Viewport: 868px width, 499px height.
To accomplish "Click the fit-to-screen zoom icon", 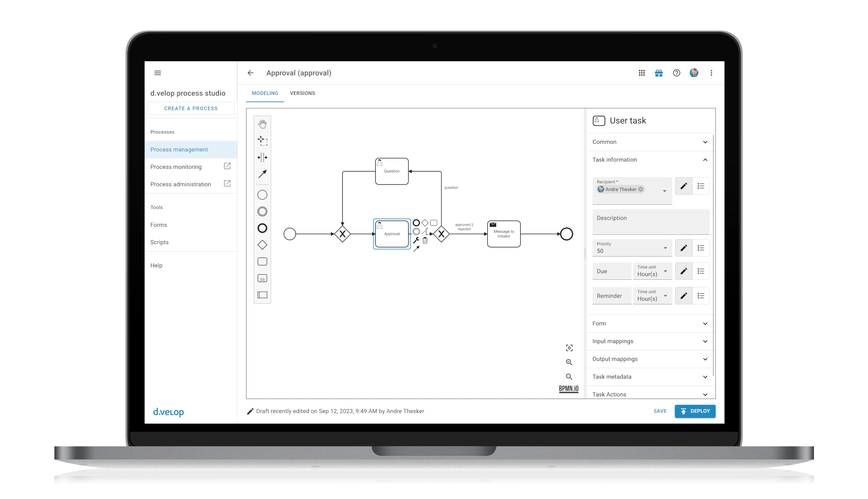I will (x=569, y=348).
